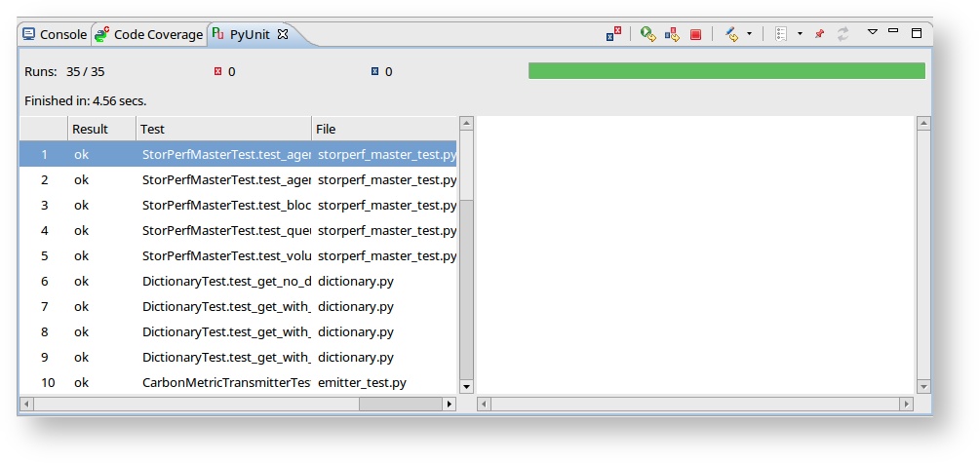Open the Code Coverage tab

(x=149, y=35)
